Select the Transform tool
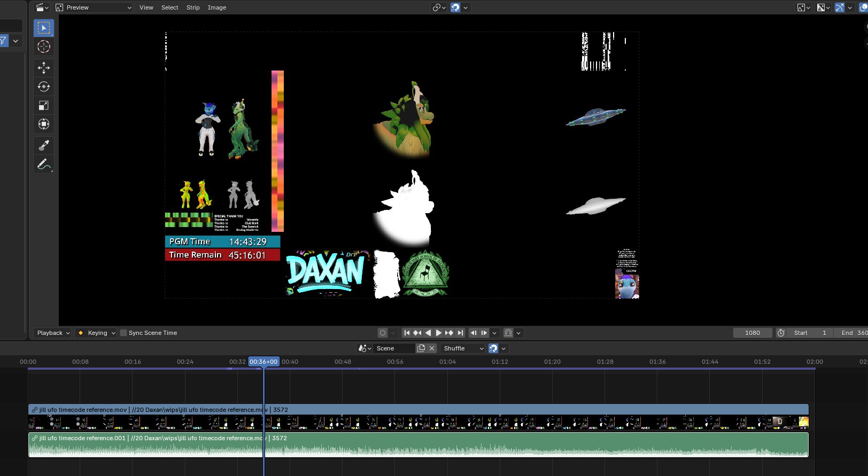Image resolution: width=868 pixels, height=476 pixels. [x=44, y=124]
